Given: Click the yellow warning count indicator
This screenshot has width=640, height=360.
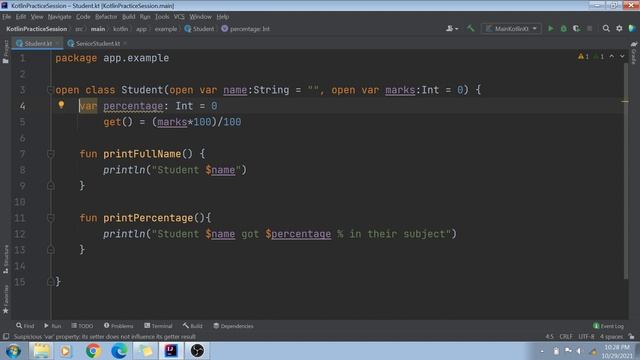Looking at the screenshot, I should (583, 57).
